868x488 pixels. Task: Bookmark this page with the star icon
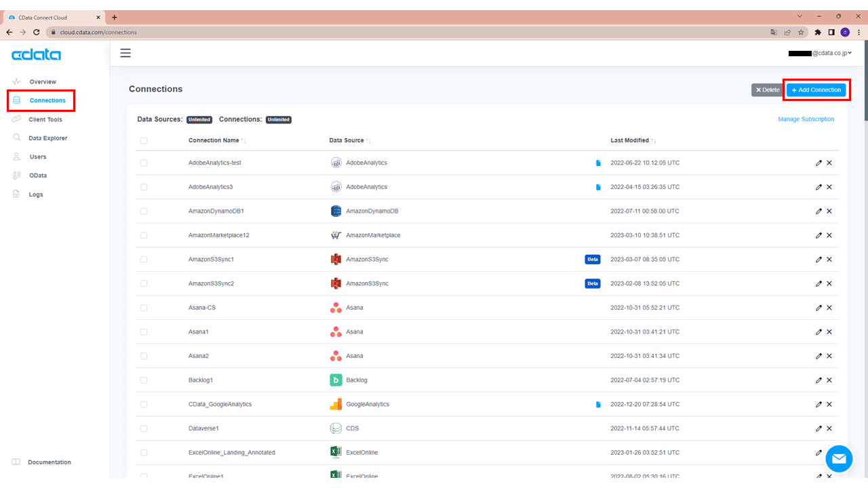(x=801, y=32)
